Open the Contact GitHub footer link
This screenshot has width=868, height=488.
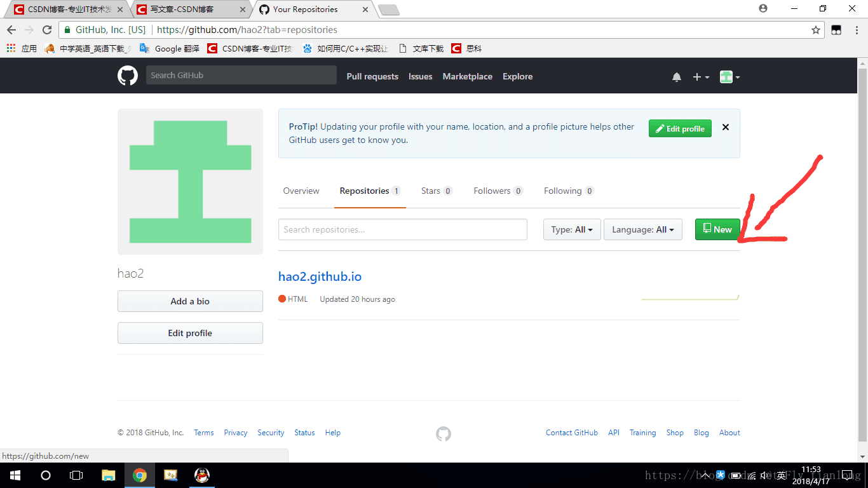[x=572, y=433]
